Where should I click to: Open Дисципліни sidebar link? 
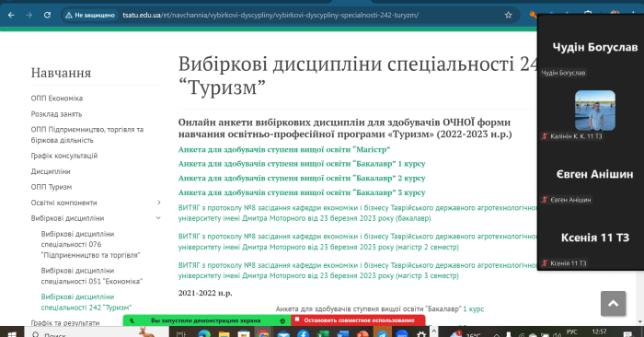(51, 171)
